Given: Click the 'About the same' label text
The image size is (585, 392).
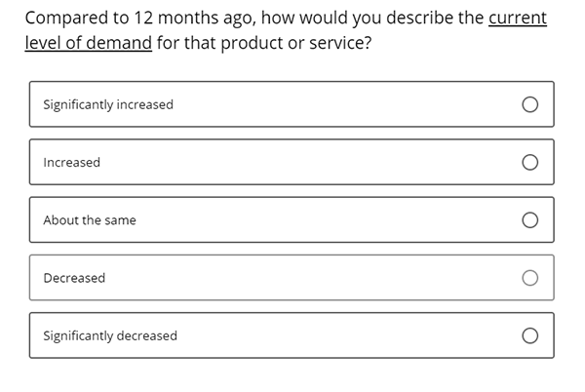Looking at the screenshot, I should point(90,220).
